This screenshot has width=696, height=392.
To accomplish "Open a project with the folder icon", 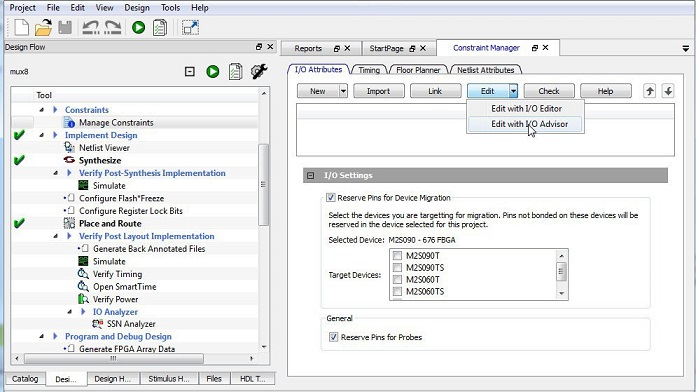I will [x=44, y=28].
